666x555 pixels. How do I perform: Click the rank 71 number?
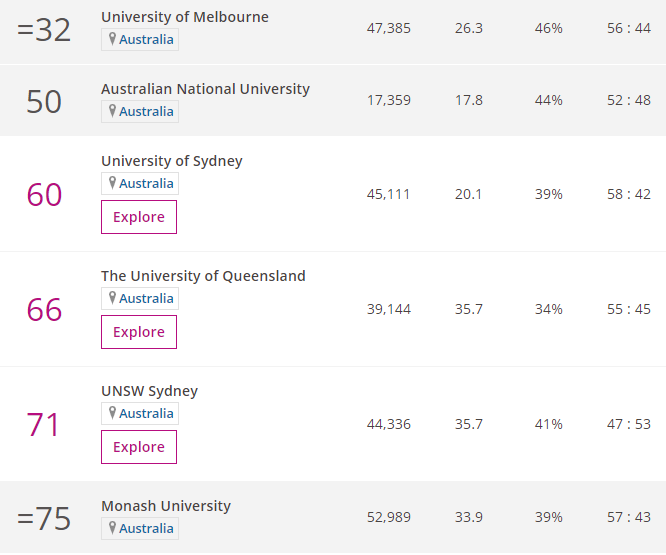44,425
